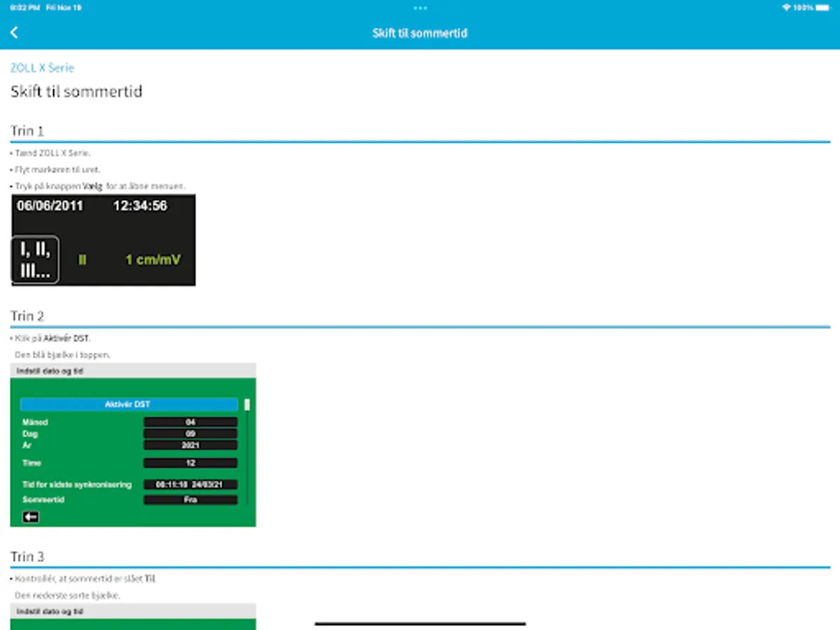This screenshot has width=840, height=630.
Task: Select the 'Flyt markøren til uret.' bullet
Action: tap(55, 169)
